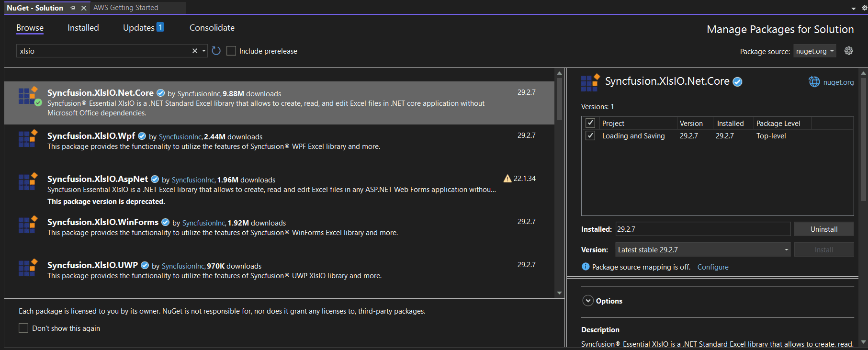Open document window options gear at top right
Screen dimensions: 868x350
pos(864,8)
